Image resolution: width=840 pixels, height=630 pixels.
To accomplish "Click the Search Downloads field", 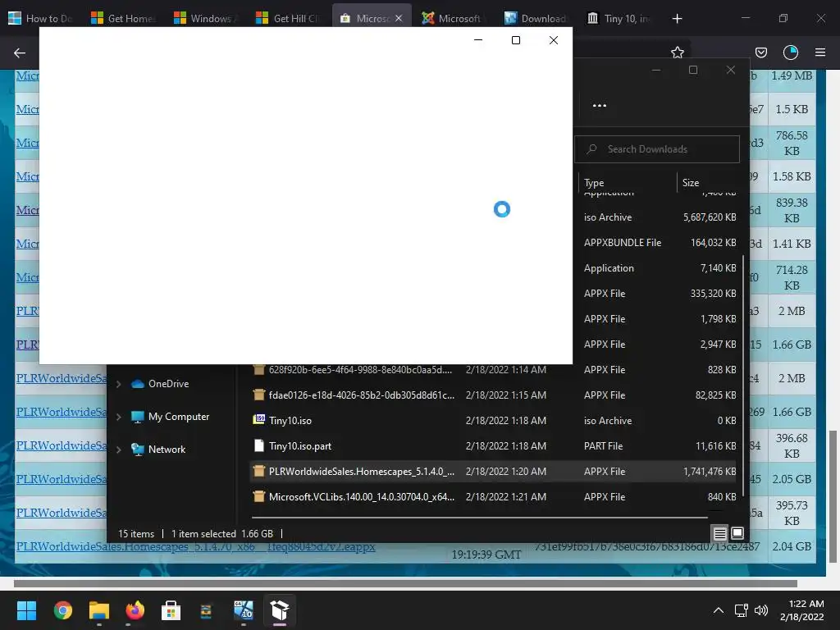I will pyautogui.click(x=657, y=149).
